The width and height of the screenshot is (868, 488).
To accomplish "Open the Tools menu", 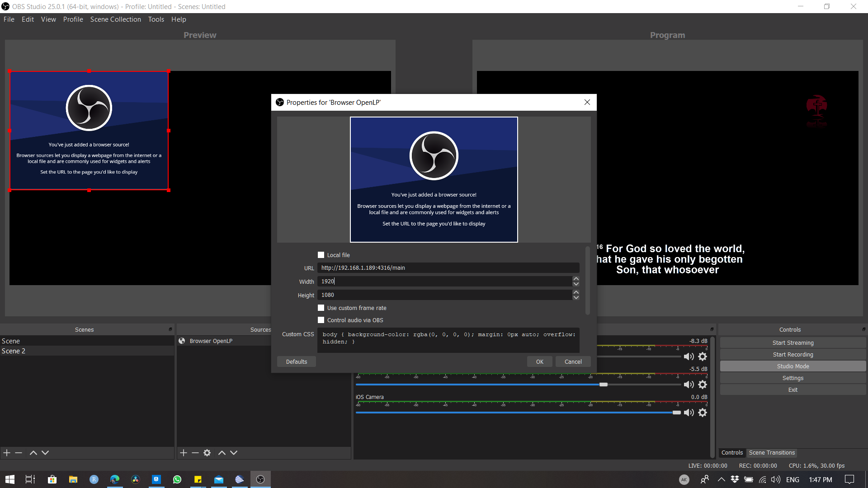I will pyautogui.click(x=156, y=19).
